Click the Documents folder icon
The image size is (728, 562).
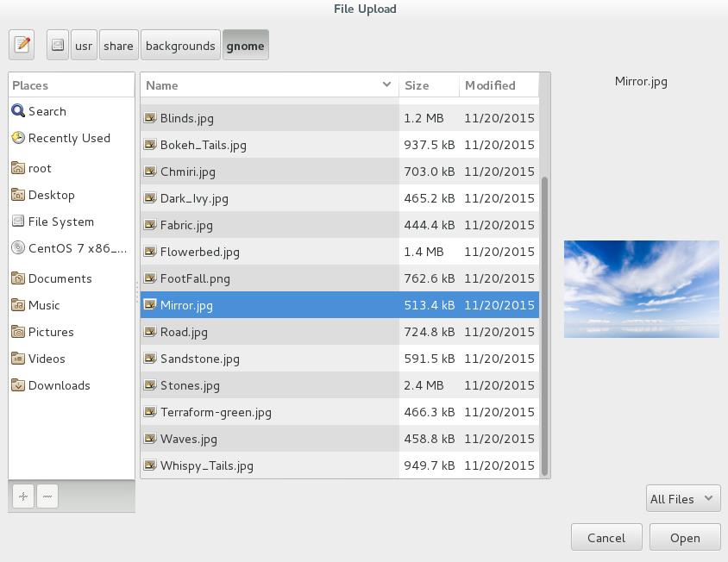17,278
